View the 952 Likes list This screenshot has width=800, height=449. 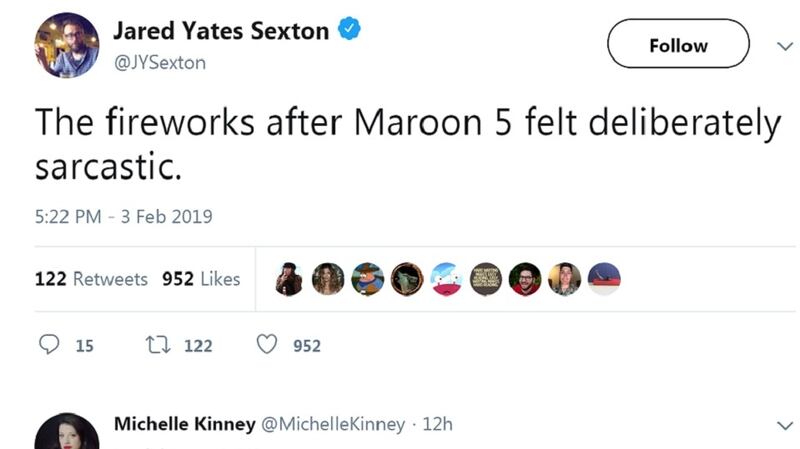click(x=201, y=279)
